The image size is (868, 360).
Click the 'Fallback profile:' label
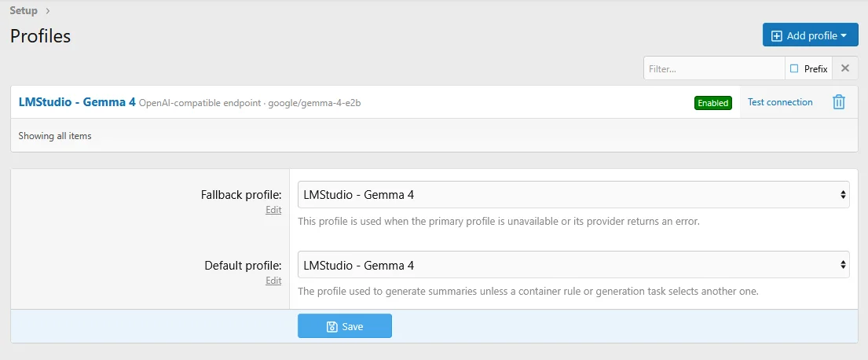point(241,195)
